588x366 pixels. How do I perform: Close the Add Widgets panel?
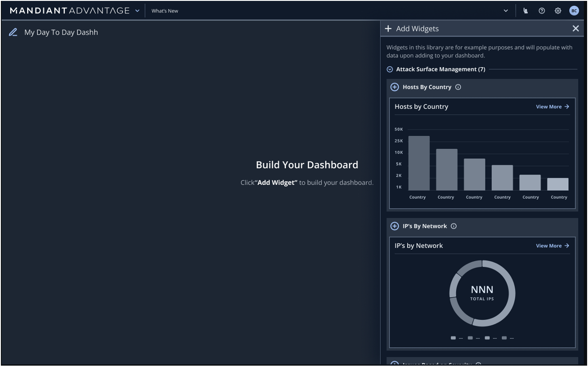click(x=576, y=28)
